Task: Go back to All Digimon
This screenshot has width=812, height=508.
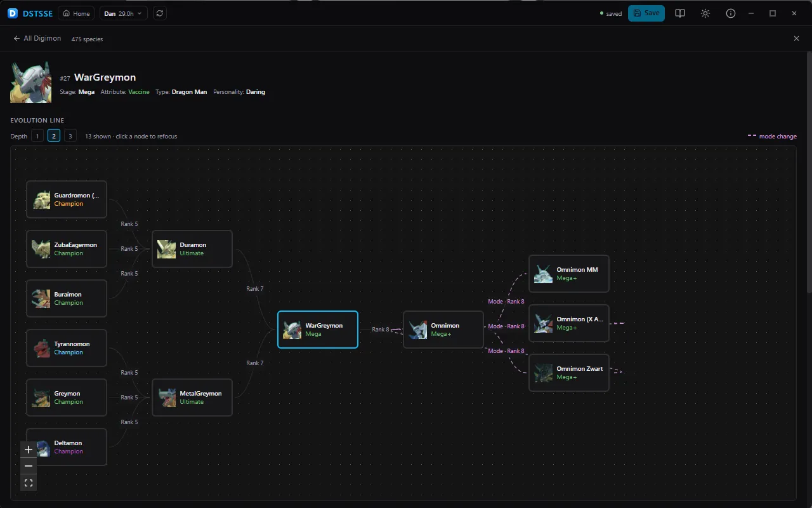Action: pyautogui.click(x=37, y=39)
